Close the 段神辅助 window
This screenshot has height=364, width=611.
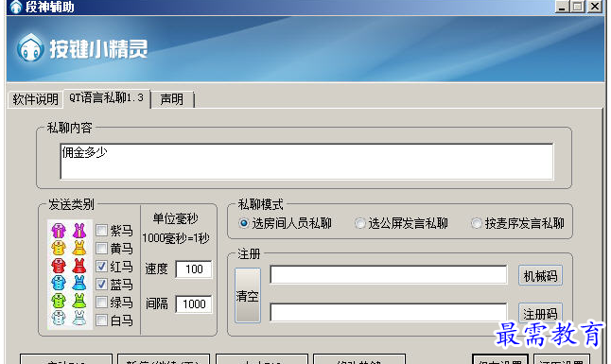coord(595,7)
